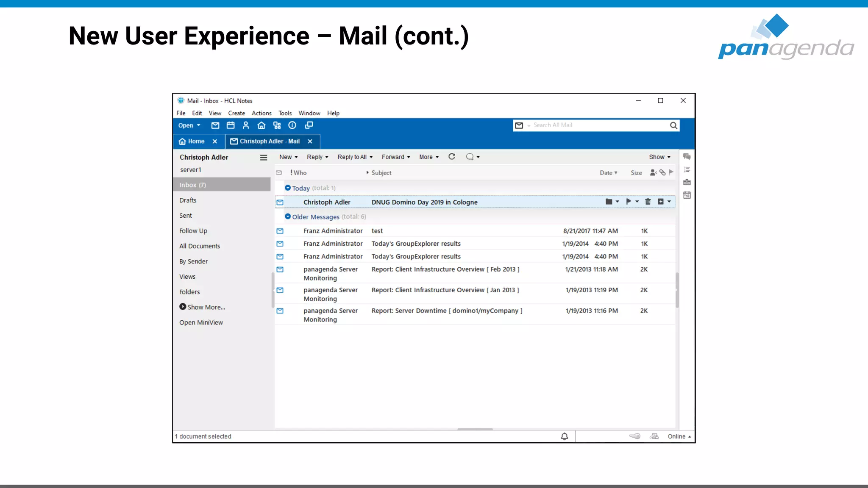Close the Christoph Adler - Mail tab
Viewport: 868px width, 488px height.
click(x=310, y=141)
